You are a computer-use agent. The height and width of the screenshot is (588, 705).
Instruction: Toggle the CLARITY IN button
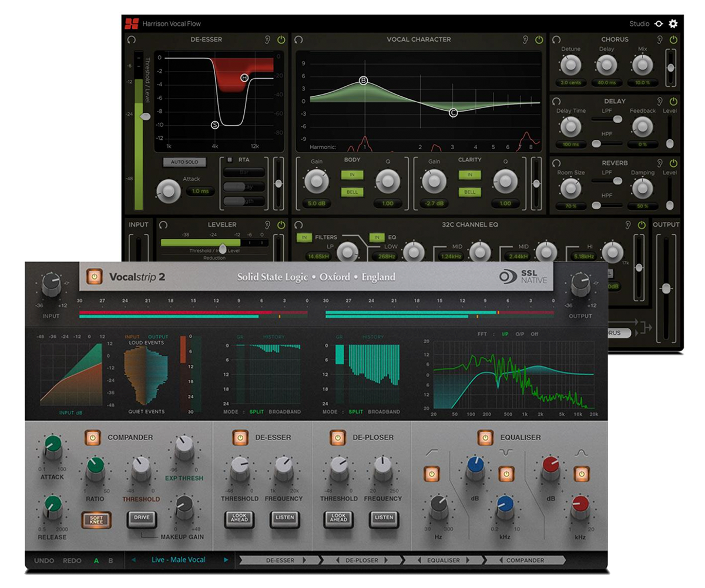(x=469, y=174)
